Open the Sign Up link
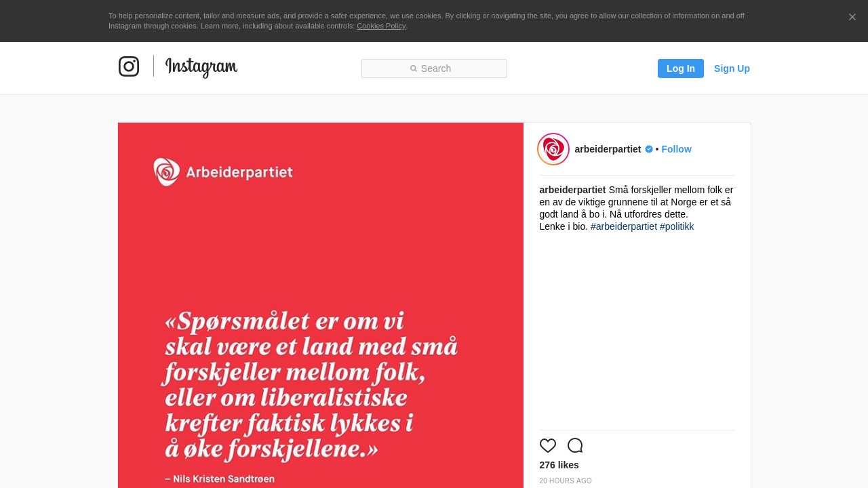This screenshot has height=488, width=868. [732, 68]
